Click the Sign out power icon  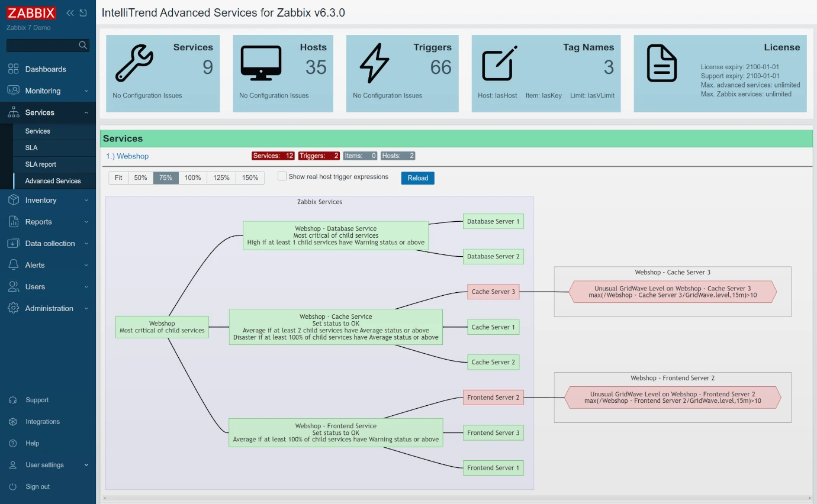[13, 486]
